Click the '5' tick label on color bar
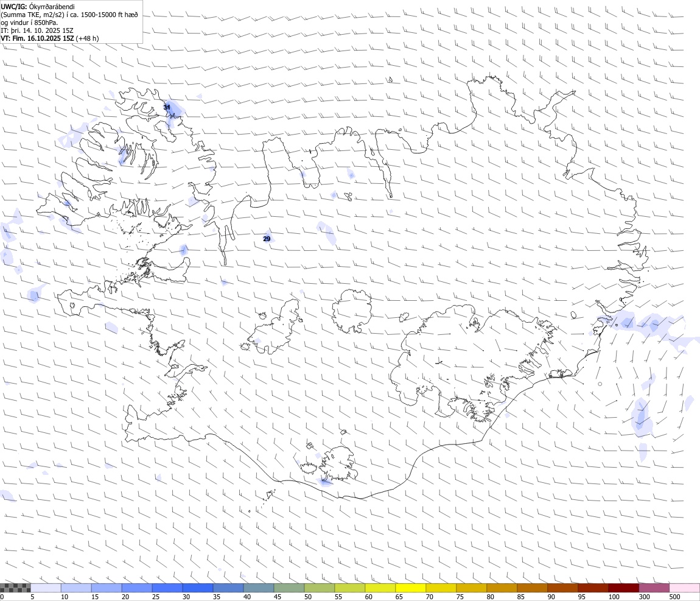This screenshot has width=700, height=601. click(32, 597)
